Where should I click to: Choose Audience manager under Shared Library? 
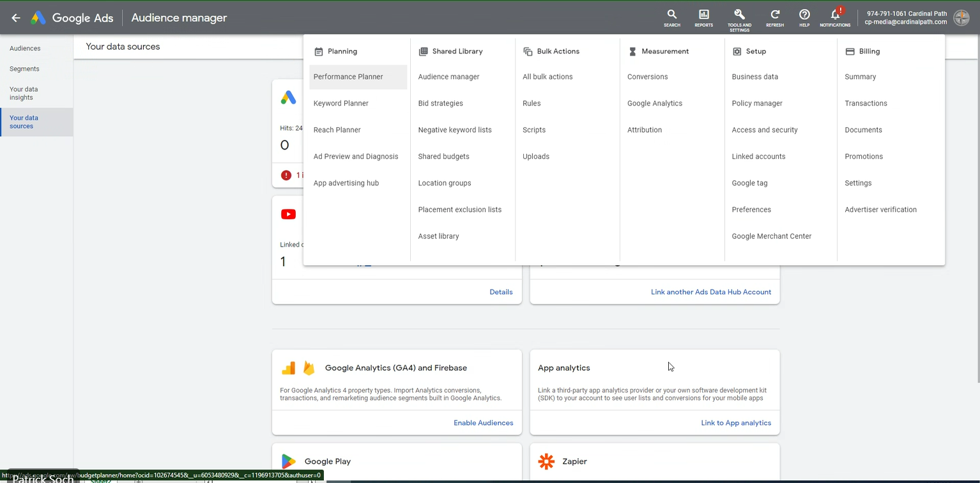point(448,77)
